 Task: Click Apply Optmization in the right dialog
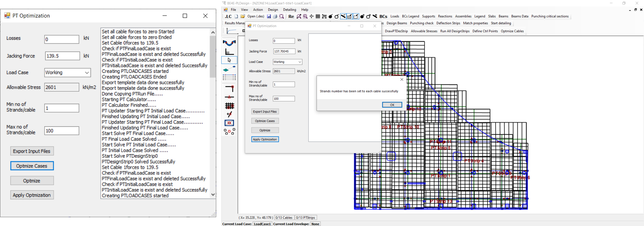coord(265,139)
